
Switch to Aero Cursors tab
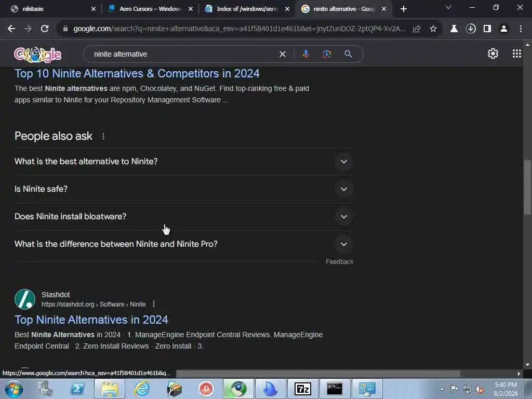pyautogui.click(x=149, y=9)
